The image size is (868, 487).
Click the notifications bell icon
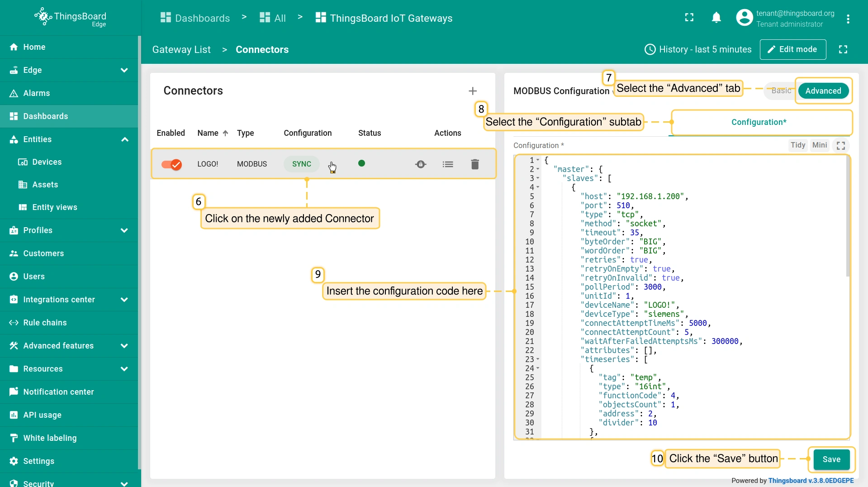[x=716, y=18]
